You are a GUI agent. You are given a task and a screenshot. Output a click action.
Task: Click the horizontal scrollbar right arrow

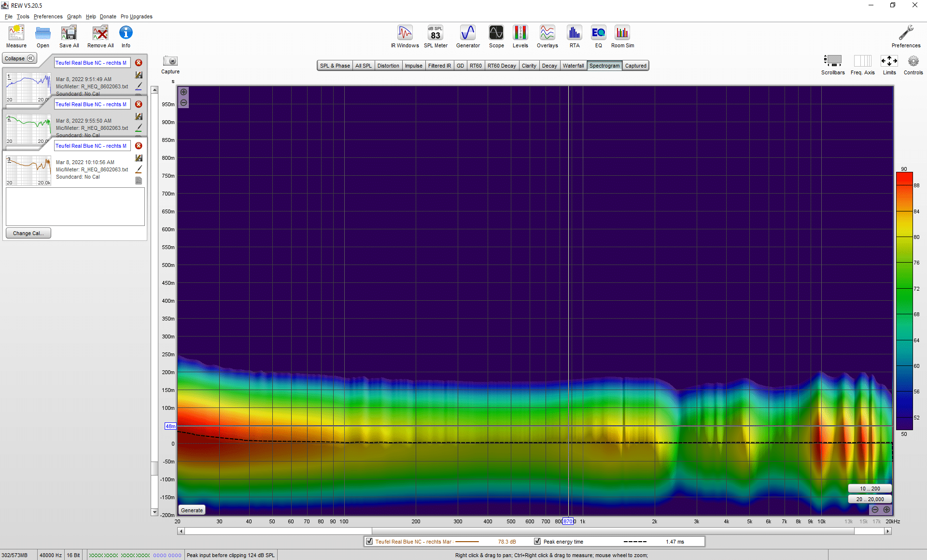[x=887, y=531]
